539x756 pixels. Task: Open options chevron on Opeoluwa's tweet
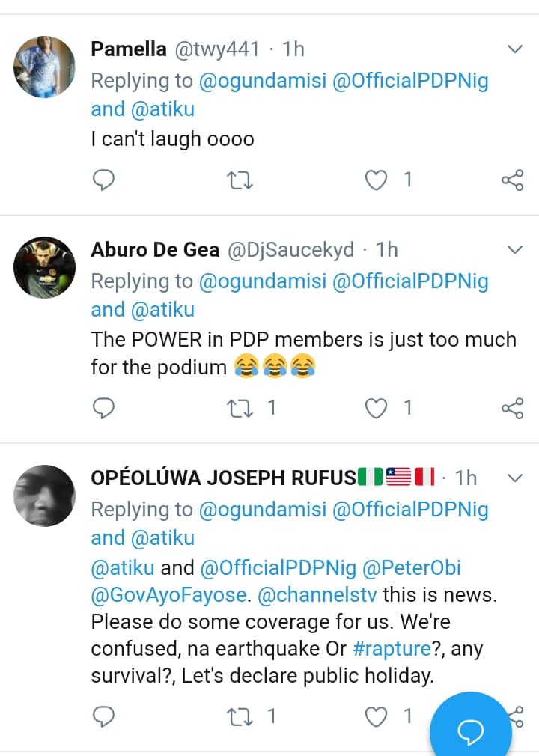pos(515,477)
